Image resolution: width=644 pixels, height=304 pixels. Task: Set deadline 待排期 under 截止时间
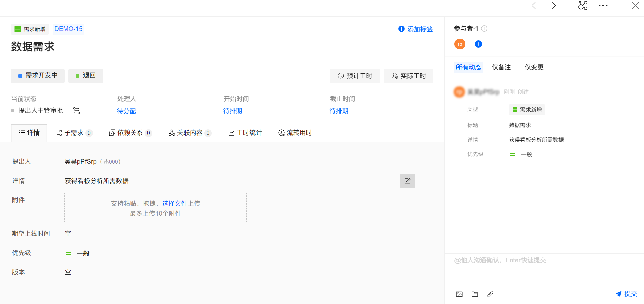(339, 111)
